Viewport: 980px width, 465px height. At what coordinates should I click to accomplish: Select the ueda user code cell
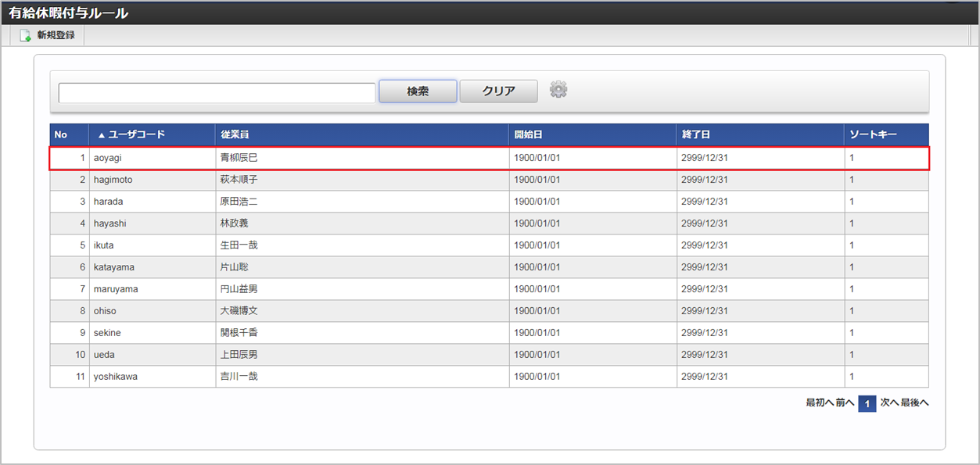pyautogui.click(x=153, y=355)
